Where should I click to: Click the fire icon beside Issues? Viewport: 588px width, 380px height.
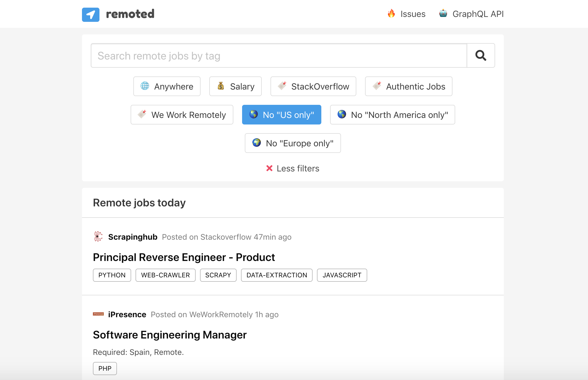pos(391,14)
